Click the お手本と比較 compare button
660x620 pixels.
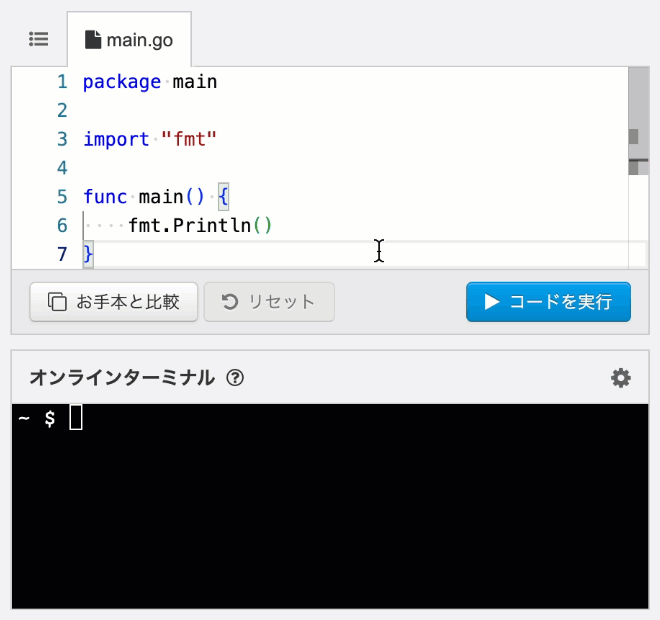(x=114, y=302)
